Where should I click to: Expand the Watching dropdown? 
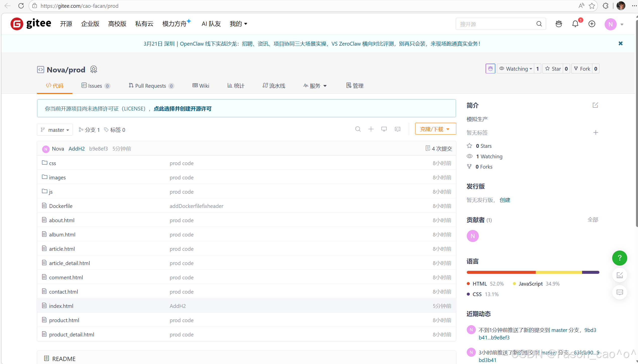click(516, 69)
